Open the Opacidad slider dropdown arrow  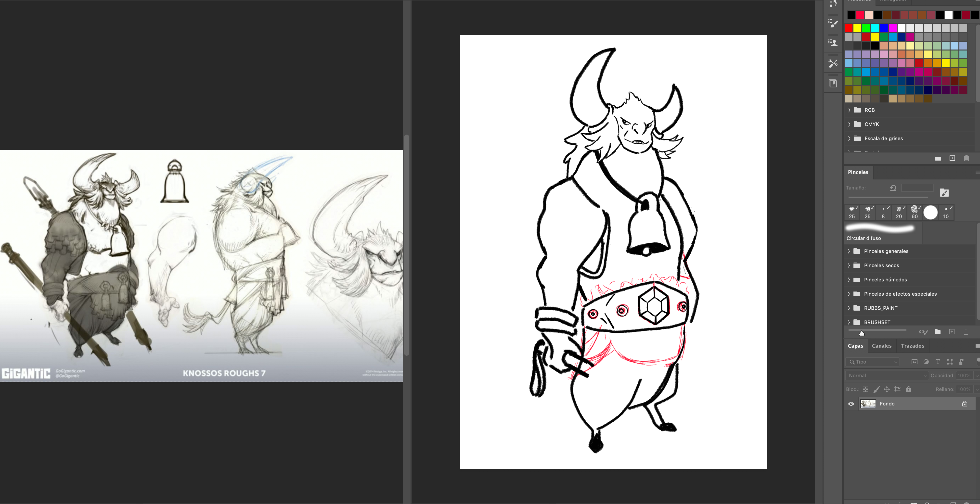click(x=977, y=376)
